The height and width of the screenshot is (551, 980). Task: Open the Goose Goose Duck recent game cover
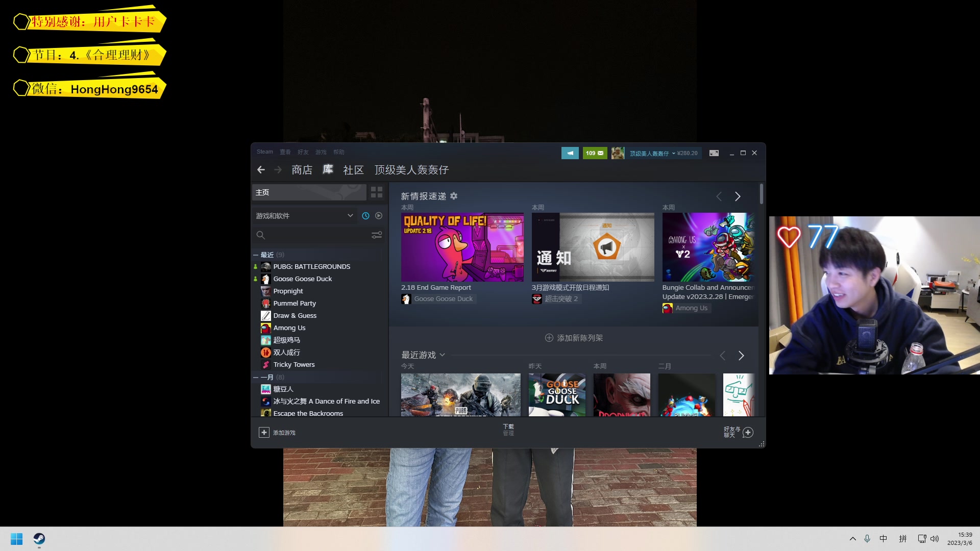coord(557,395)
